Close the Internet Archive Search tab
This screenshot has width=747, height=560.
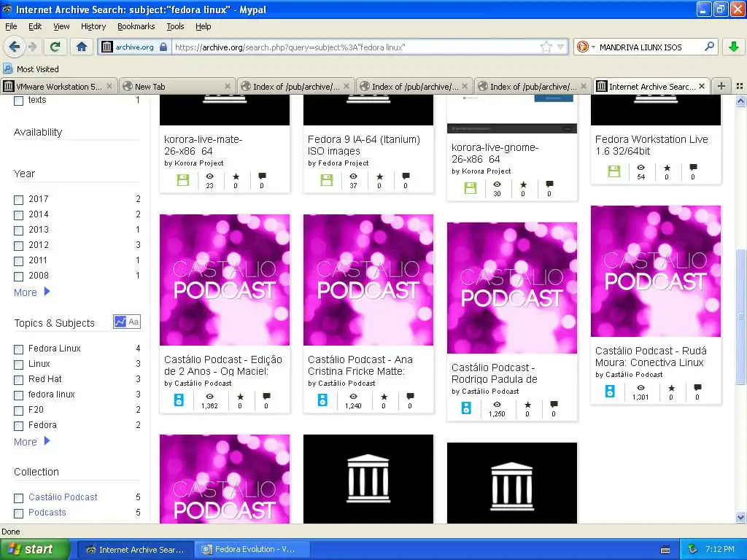point(702,86)
